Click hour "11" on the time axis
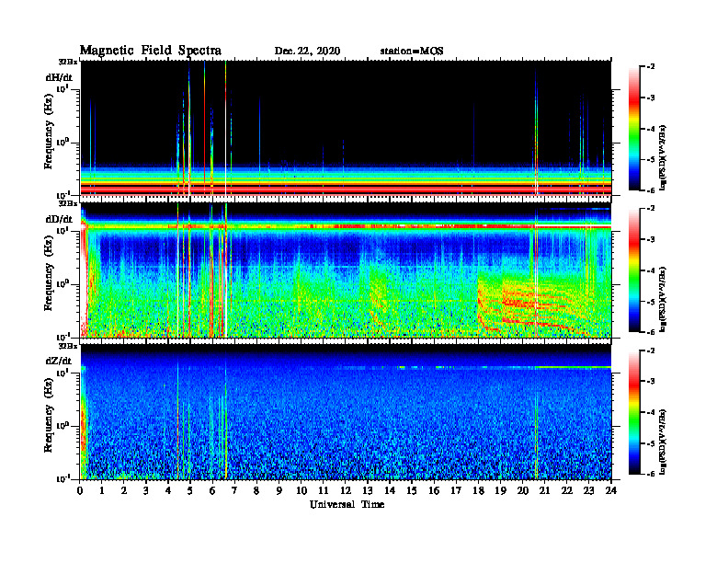The height and width of the screenshot is (563, 728). (324, 491)
